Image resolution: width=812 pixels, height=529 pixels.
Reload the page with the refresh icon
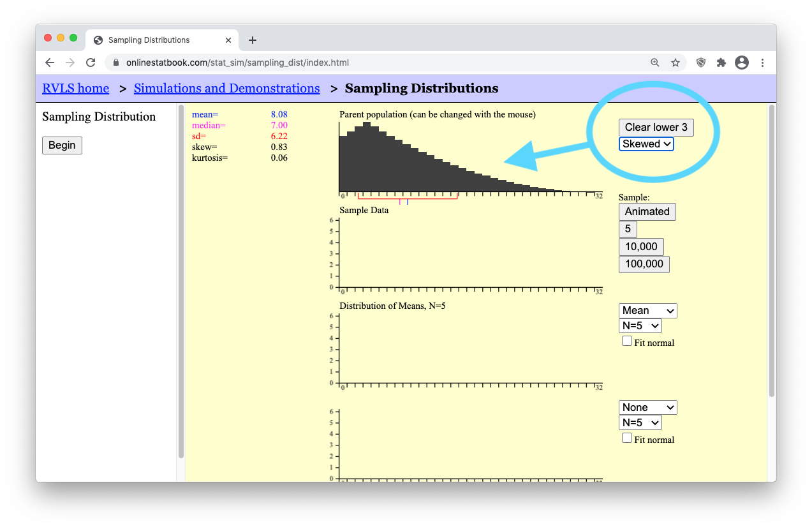91,63
